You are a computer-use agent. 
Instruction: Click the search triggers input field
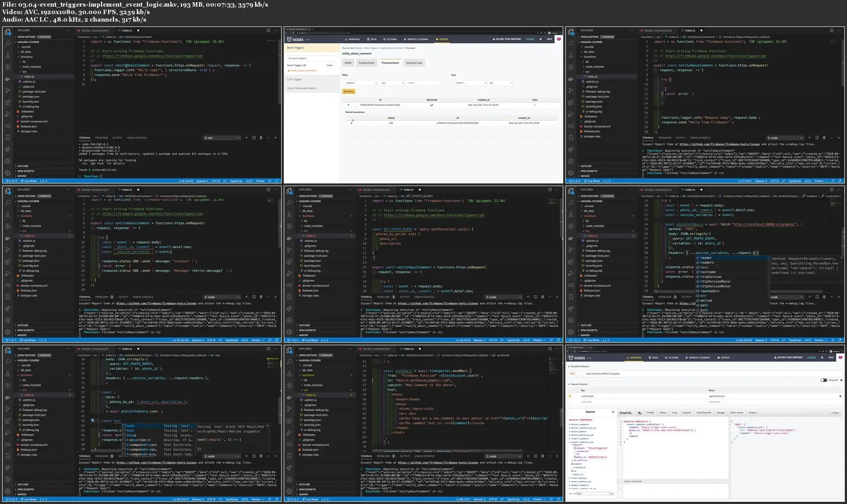pyautogui.click(x=312, y=58)
